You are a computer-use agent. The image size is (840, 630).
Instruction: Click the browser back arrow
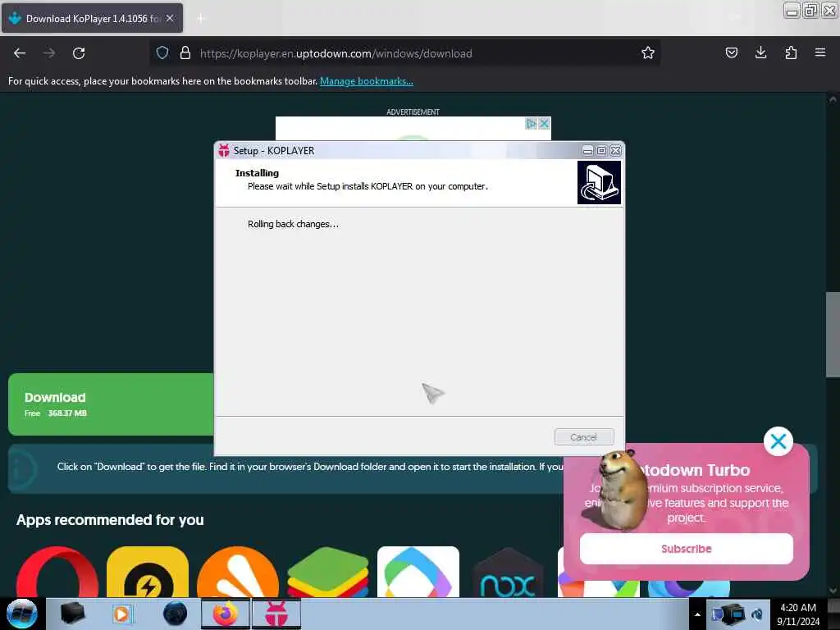[20, 53]
